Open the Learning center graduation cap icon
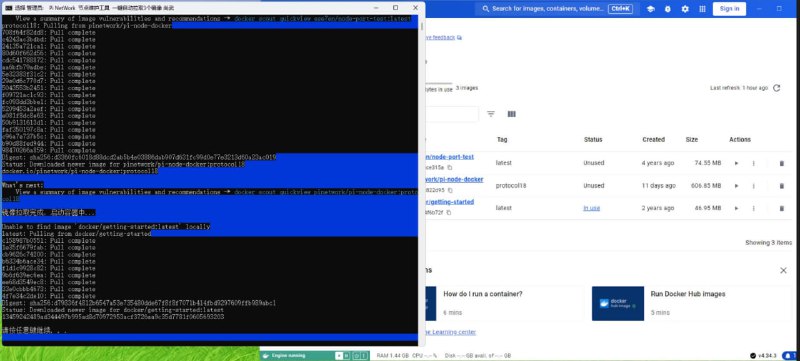800x361 pixels. (651, 9)
